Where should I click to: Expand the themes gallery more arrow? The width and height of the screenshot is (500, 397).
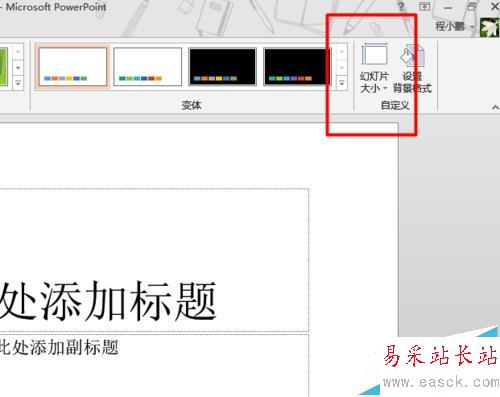coord(18,83)
